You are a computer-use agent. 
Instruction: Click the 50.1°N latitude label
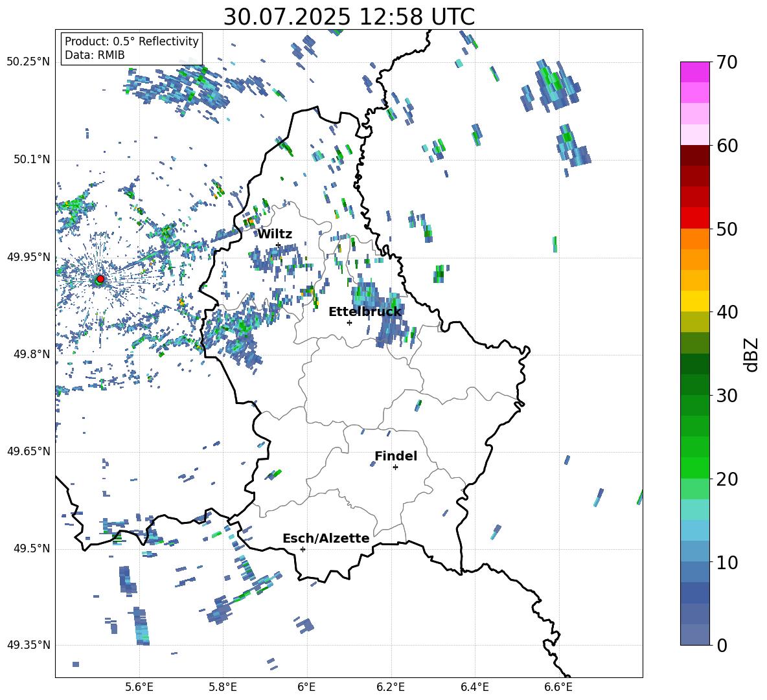tap(32, 160)
